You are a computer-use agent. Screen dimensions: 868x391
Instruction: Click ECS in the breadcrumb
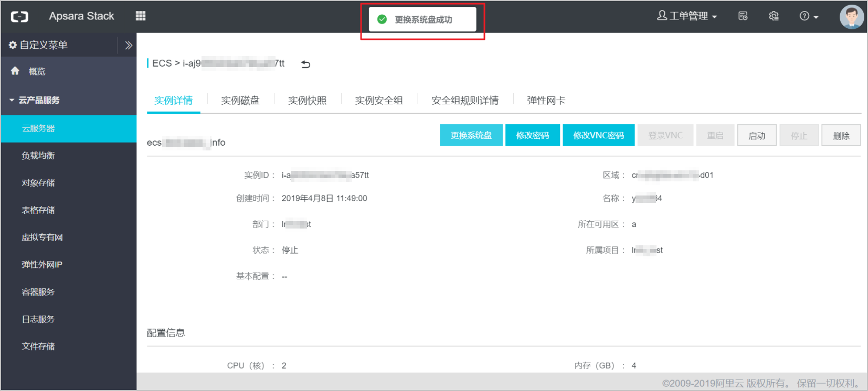(x=162, y=63)
